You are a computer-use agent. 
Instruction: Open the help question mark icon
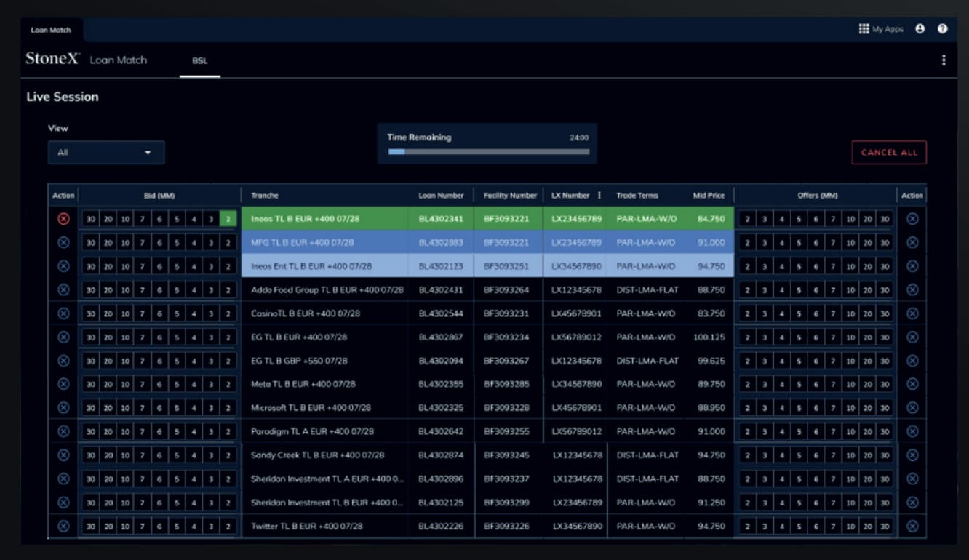943,29
